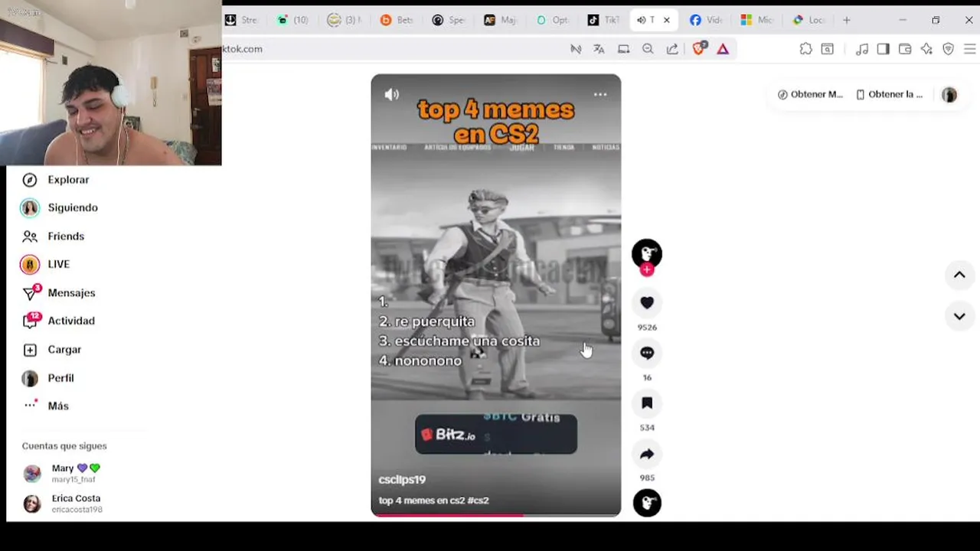This screenshot has width=980, height=551.
Task: Click the zoom magnifier icon in address bar
Action: [x=648, y=49]
